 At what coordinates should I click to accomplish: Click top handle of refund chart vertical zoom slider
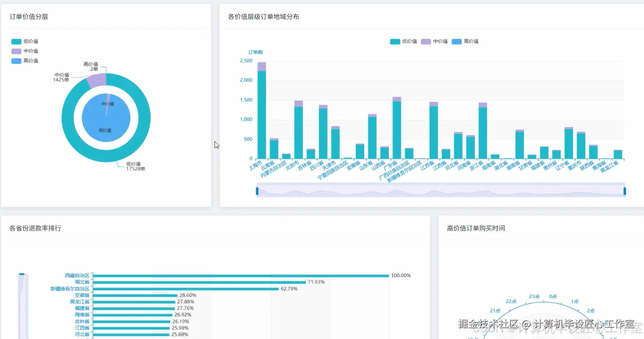coord(22,274)
